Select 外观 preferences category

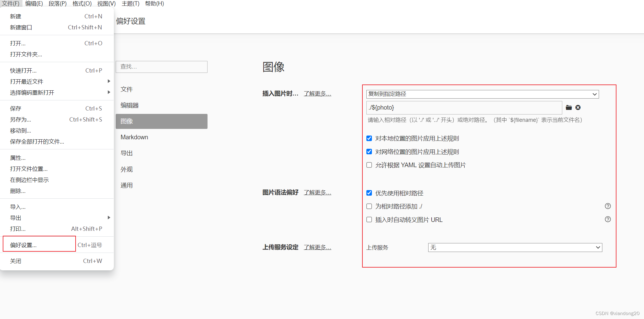tap(162, 169)
